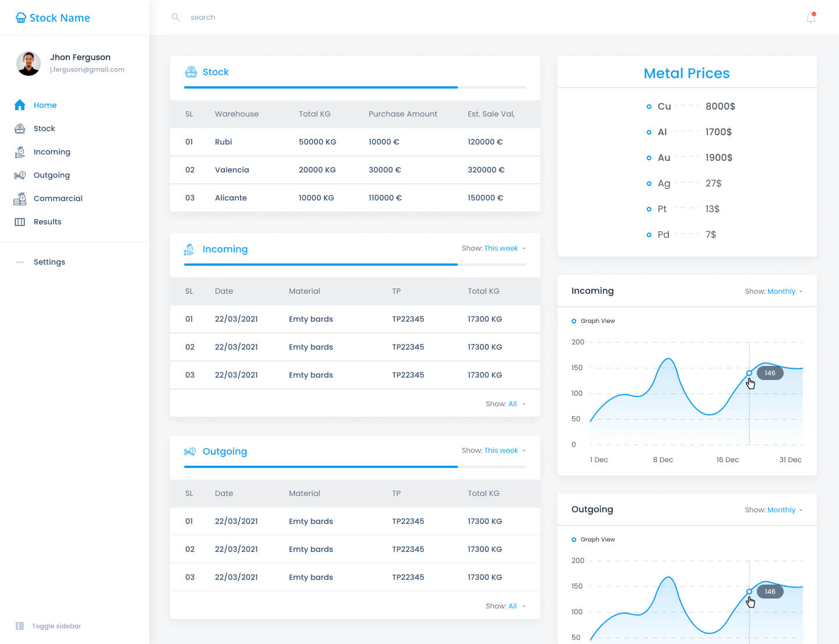Open Incoming table 'Show: This week' dropdown
Viewport: 839px width, 644px height.
494,248
